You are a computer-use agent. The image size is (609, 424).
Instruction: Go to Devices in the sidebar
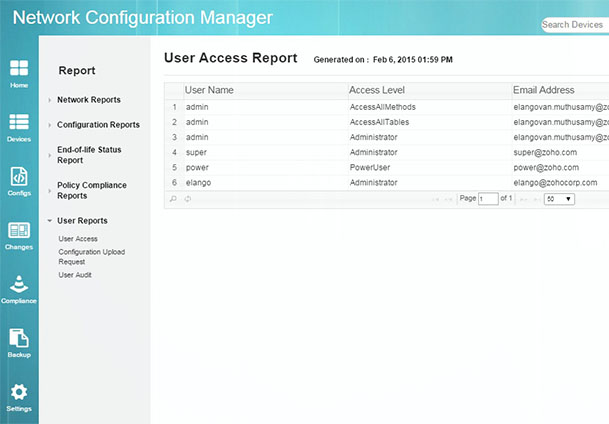click(x=19, y=126)
